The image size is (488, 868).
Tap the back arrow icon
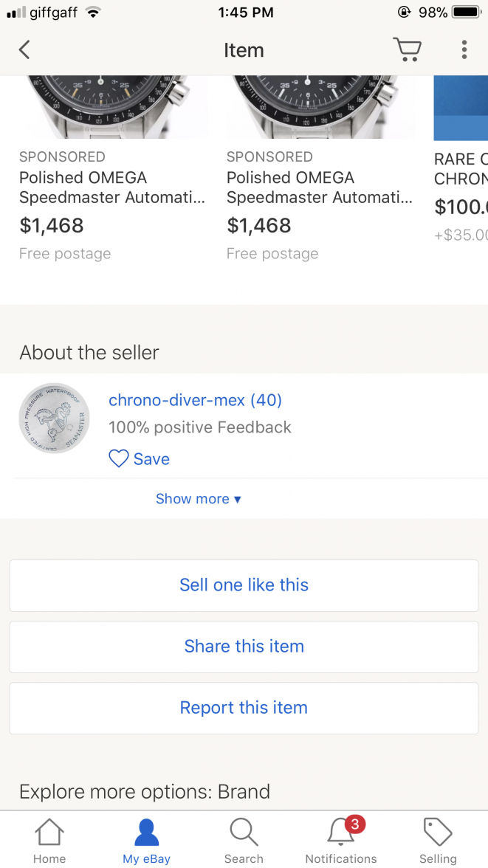(24, 50)
